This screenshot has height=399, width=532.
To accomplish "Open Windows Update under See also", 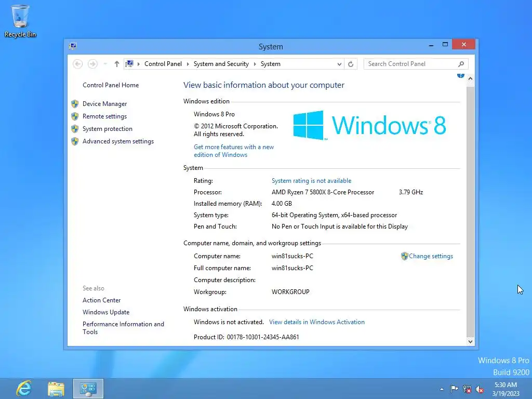I will point(106,312).
